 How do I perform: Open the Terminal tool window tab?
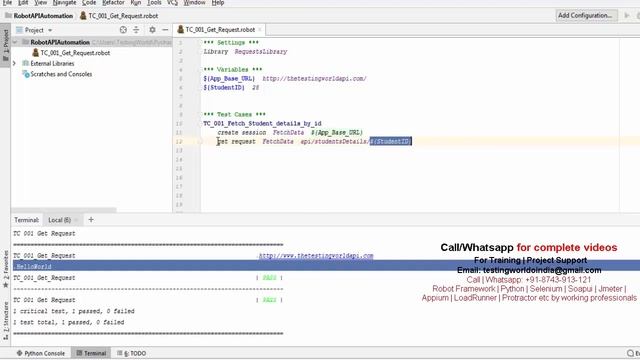(x=91, y=353)
